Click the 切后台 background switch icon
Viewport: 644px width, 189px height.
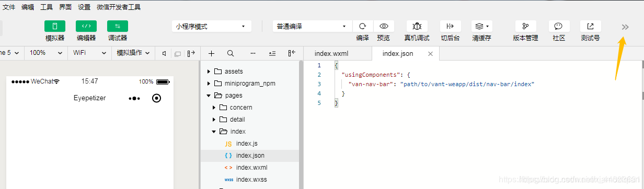pyautogui.click(x=450, y=26)
